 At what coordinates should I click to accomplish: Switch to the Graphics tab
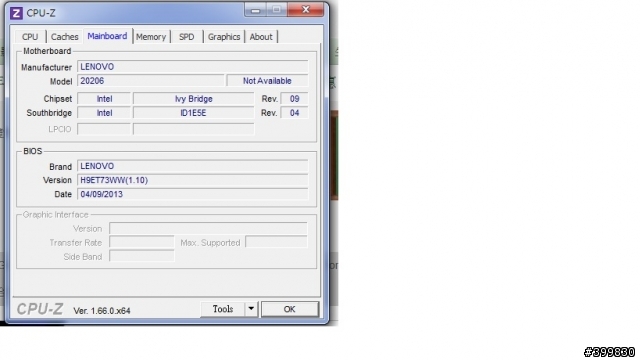(224, 37)
